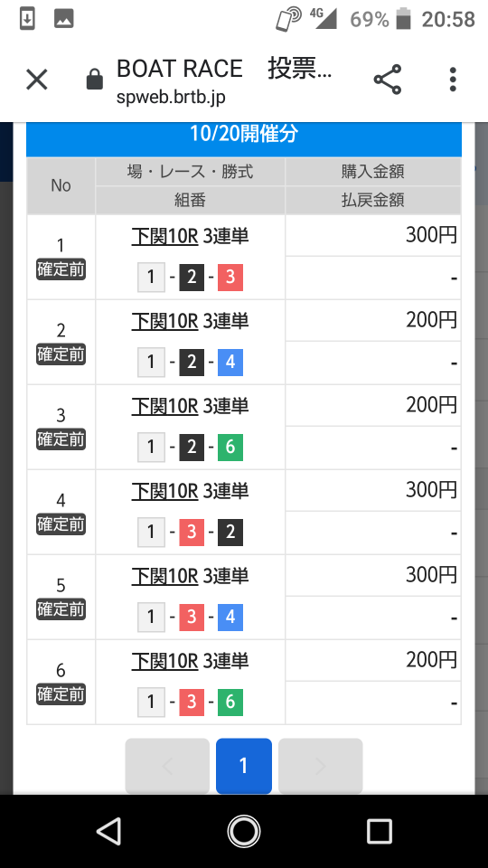The image size is (488, 868).
Task: Tap the Android recent apps square button
Action: pos(380,831)
